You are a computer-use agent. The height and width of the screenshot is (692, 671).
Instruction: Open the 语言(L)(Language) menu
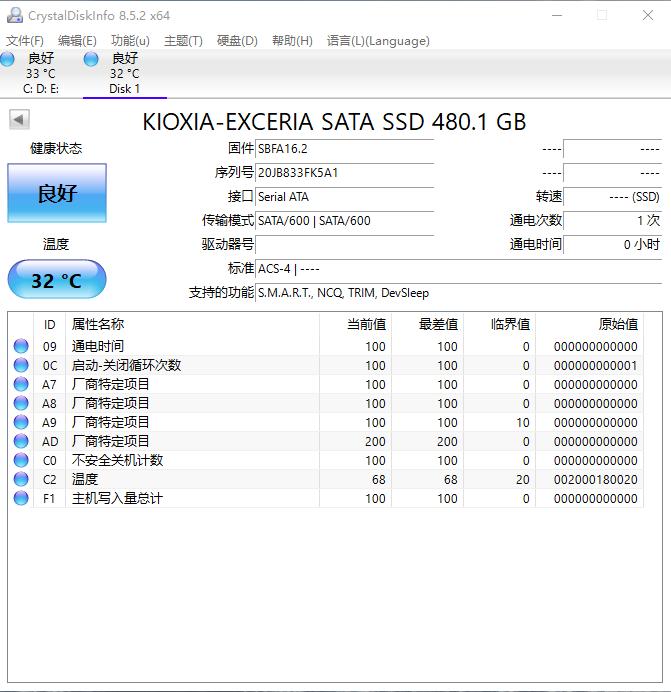378,41
